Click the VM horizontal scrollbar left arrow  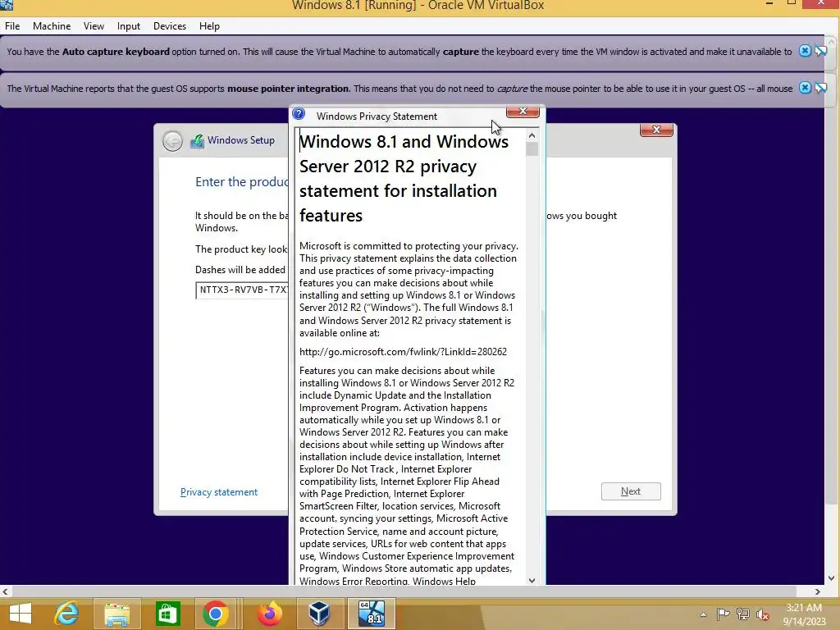pos(5,591)
